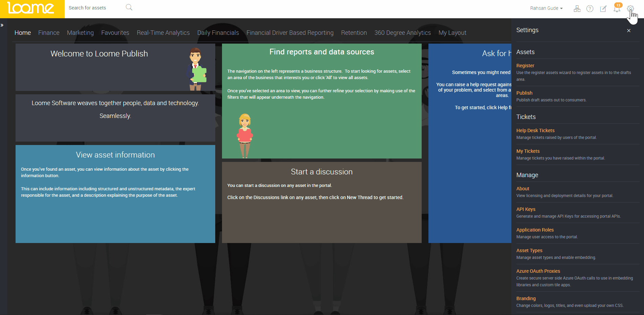Screen dimensions: 644x315
Task: Open the Publish settings link
Action: (x=524, y=93)
